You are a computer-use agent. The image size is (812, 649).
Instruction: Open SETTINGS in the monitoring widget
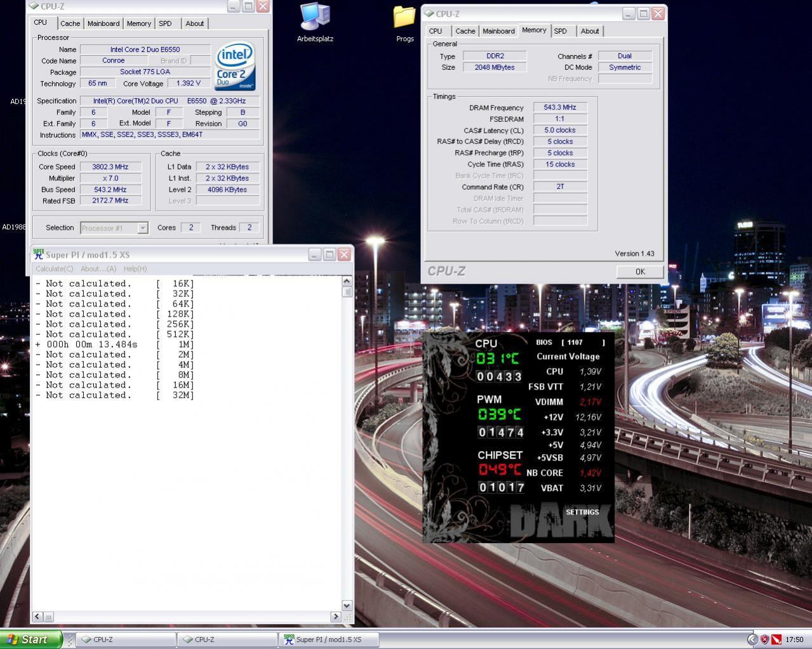pyautogui.click(x=582, y=512)
